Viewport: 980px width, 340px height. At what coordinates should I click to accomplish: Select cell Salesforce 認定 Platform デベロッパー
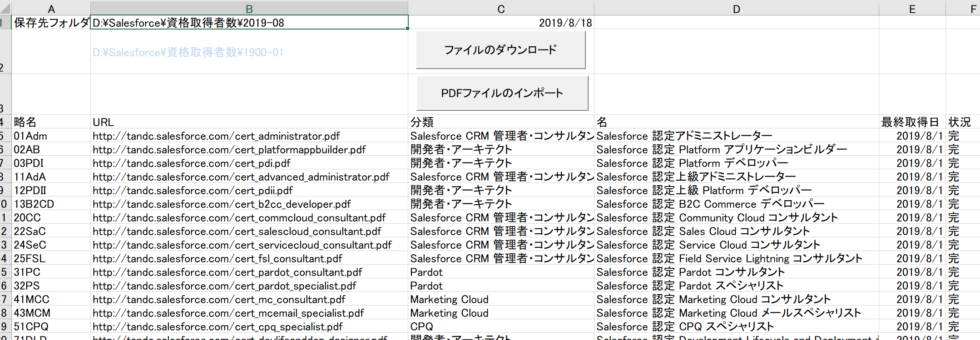coord(736,163)
